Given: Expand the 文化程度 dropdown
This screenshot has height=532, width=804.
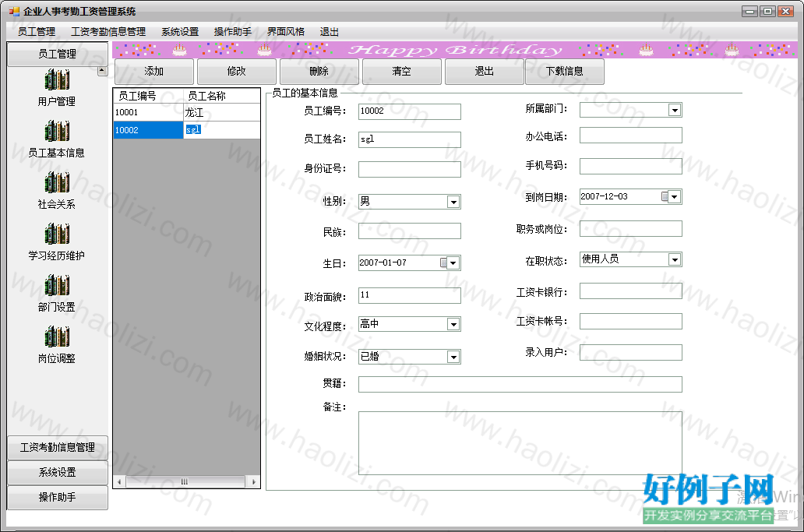Looking at the screenshot, I should click(x=453, y=325).
